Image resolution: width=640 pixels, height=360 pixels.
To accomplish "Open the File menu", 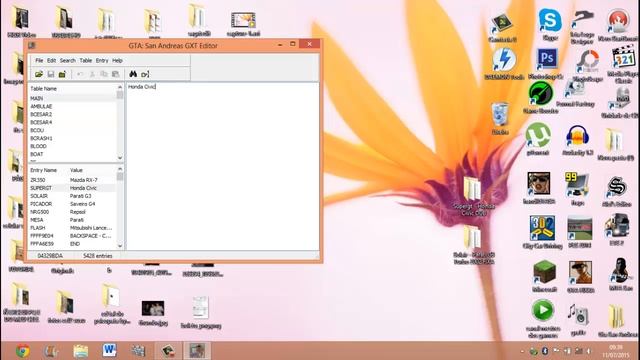I will tap(39, 60).
